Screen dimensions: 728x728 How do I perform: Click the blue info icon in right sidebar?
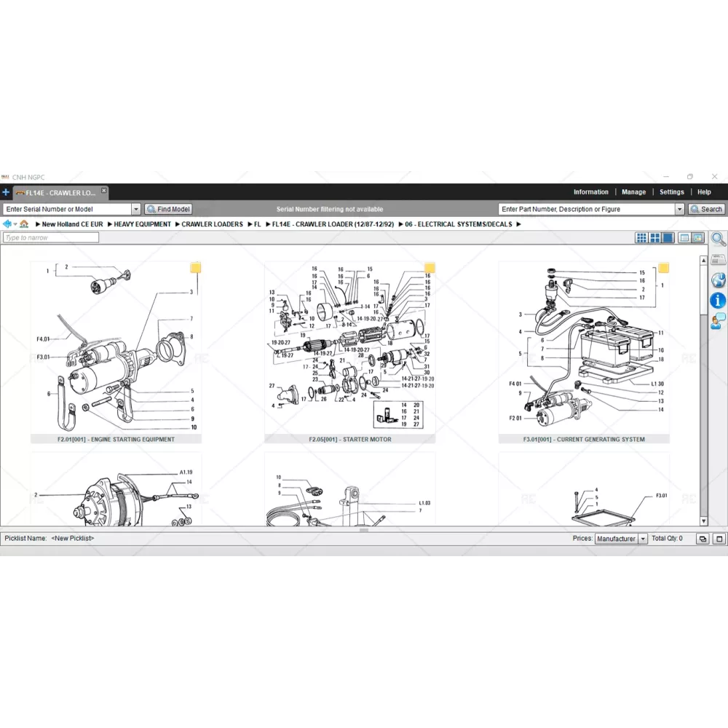pyautogui.click(x=718, y=300)
